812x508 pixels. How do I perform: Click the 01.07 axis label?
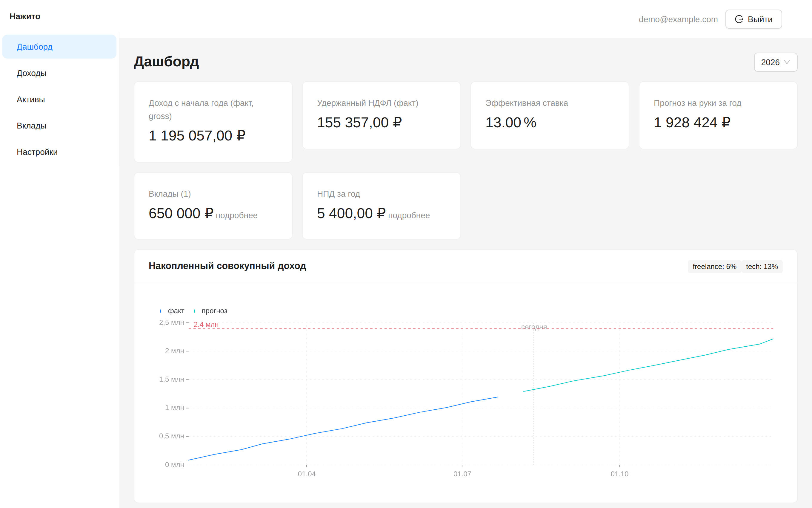[462, 474]
